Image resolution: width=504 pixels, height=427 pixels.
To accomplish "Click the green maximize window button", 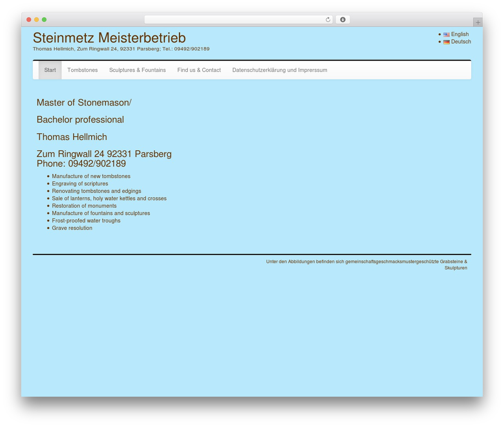I will [44, 20].
